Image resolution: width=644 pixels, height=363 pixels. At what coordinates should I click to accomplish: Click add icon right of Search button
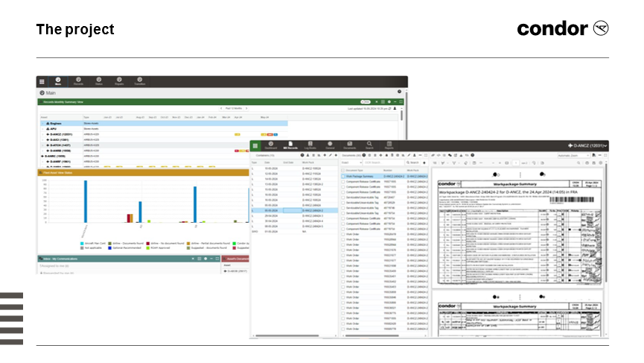click(x=424, y=162)
